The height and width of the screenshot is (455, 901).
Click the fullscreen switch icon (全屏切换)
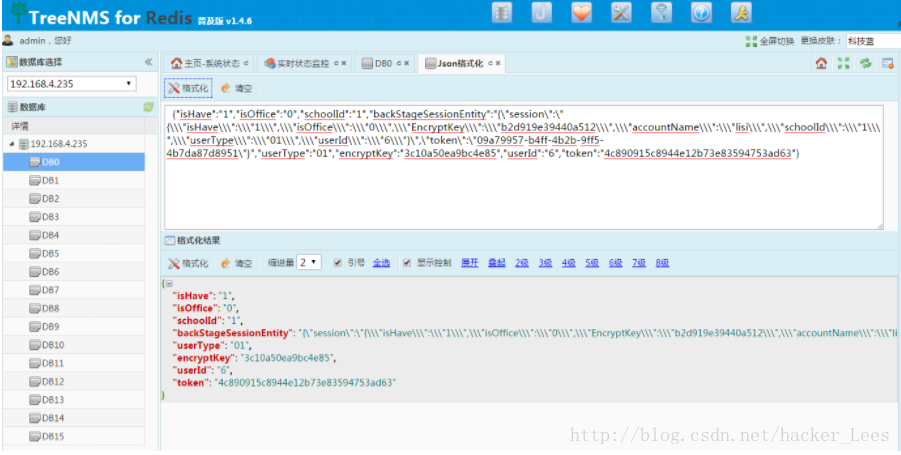tap(751, 41)
